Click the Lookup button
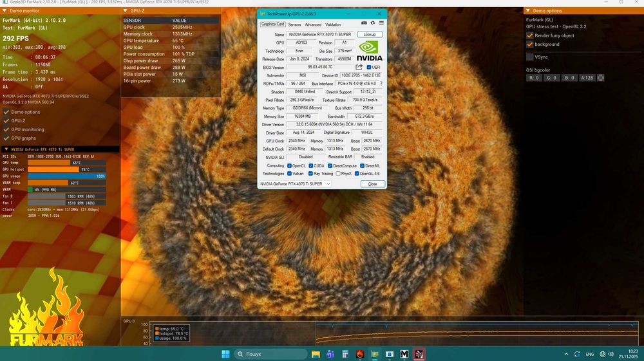The width and height of the screenshot is (644, 361). click(369, 34)
